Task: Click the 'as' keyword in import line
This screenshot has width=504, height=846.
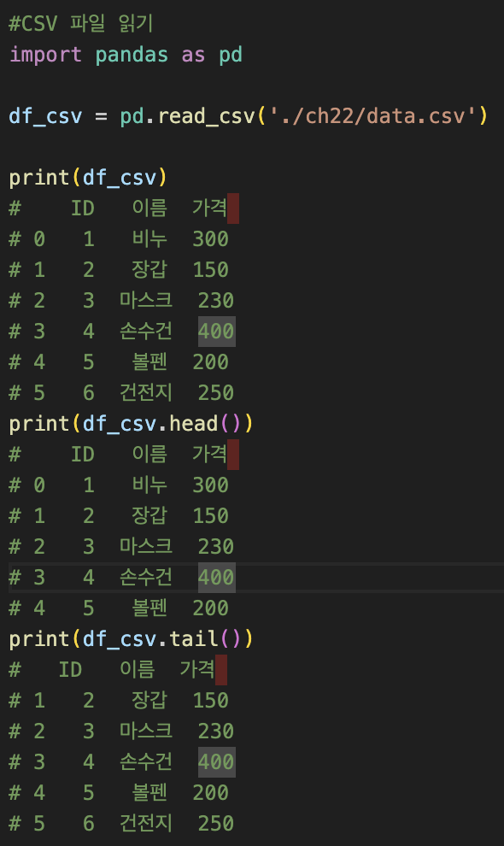Action: [x=193, y=55]
